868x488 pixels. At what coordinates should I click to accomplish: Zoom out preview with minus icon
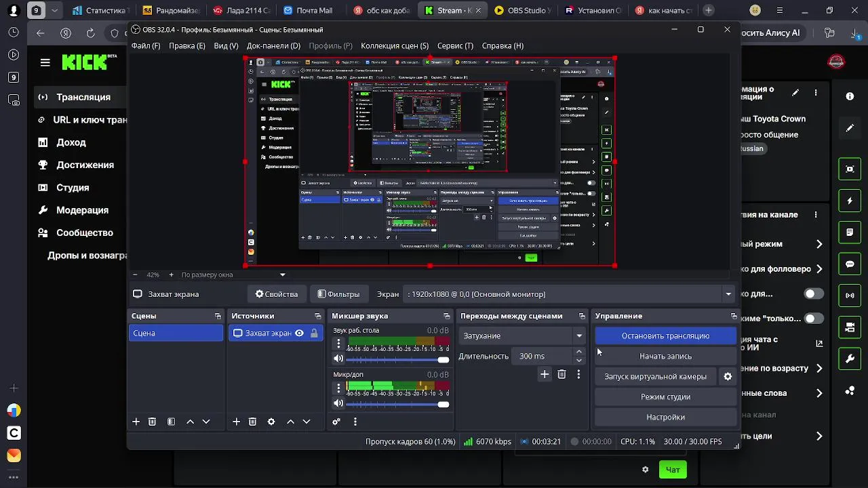[x=135, y=274]
